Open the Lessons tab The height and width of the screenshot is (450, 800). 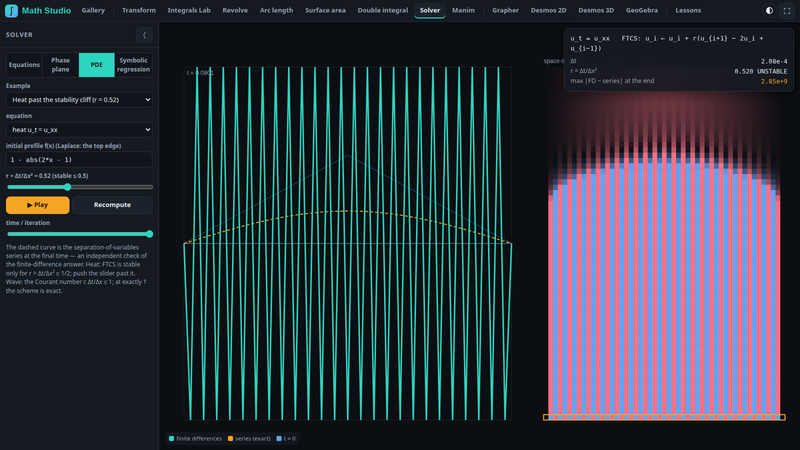pos(688,10)
